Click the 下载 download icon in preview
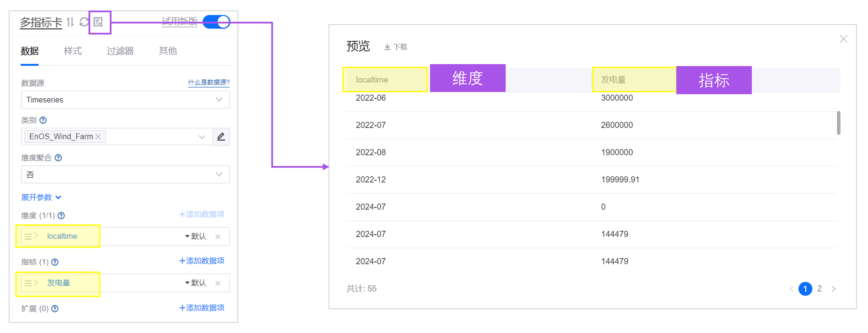This screenshot has height=333, width=868. point(388,47)
